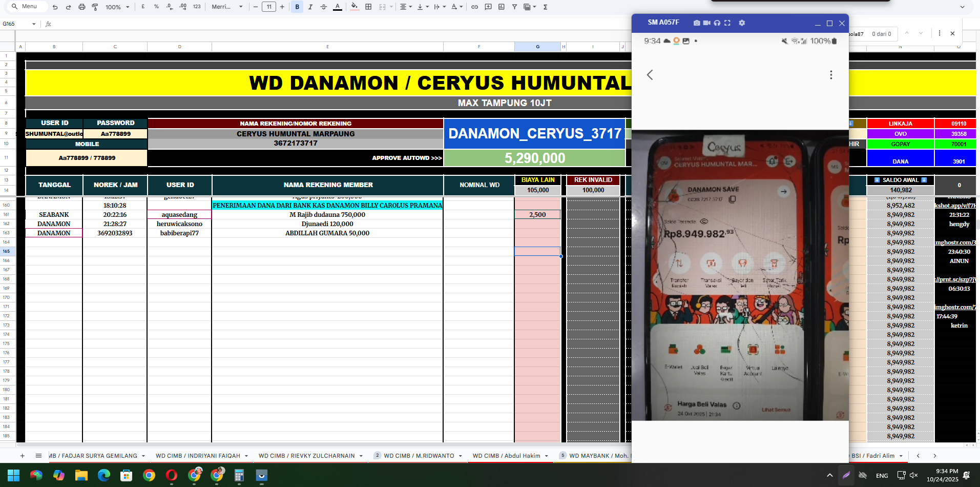Expand text rotation dropdown
Viewport: 980px width, 487px height.
coord(457,7)
